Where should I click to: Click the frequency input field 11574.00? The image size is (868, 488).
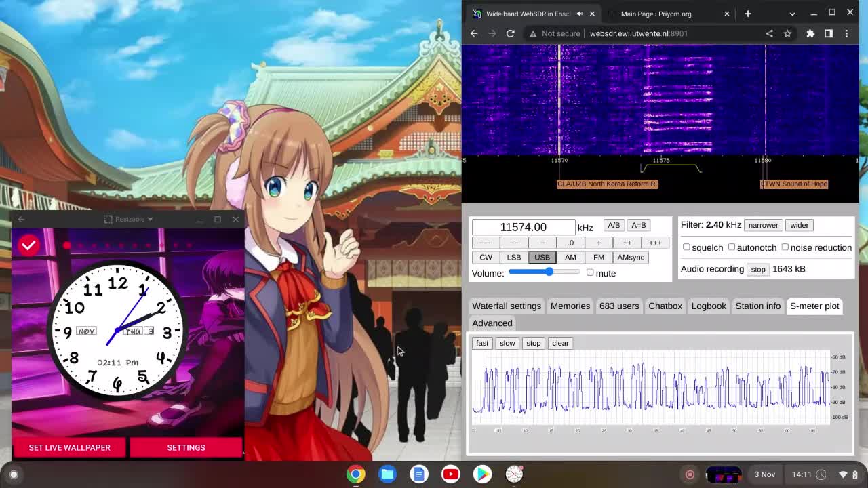tap(523, 227)
